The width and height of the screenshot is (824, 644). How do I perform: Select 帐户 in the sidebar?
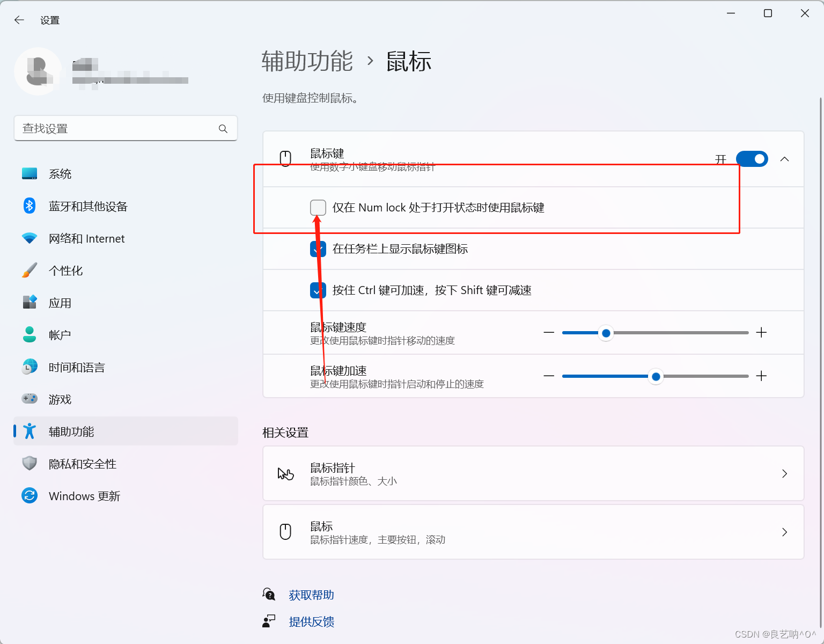click(x=126, y=335)
